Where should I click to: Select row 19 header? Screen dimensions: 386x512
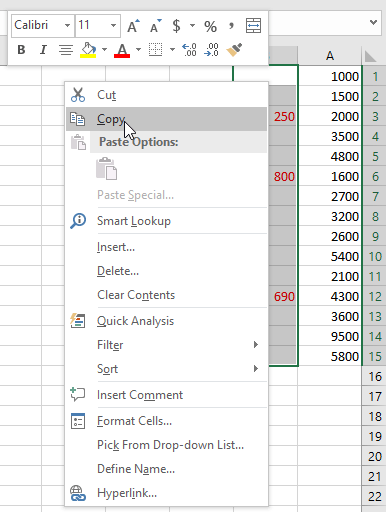[x=375, y=436]
